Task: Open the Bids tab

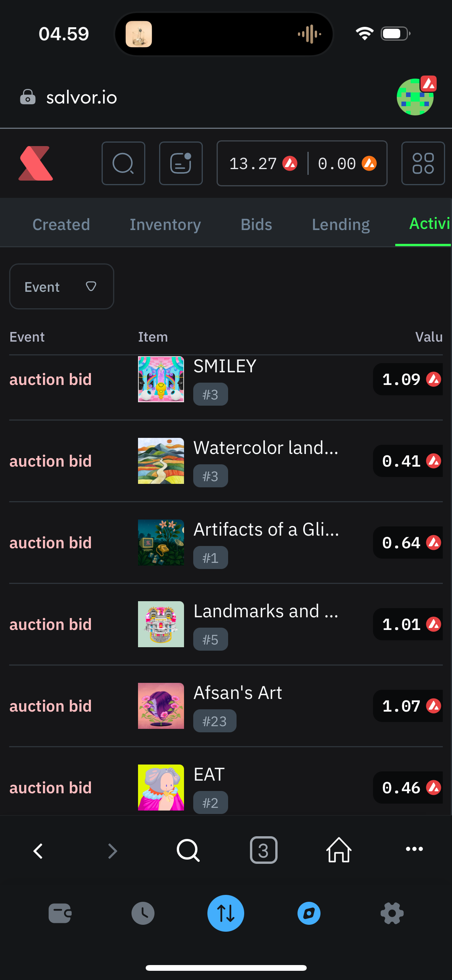Action: click(x=256, y=225)
